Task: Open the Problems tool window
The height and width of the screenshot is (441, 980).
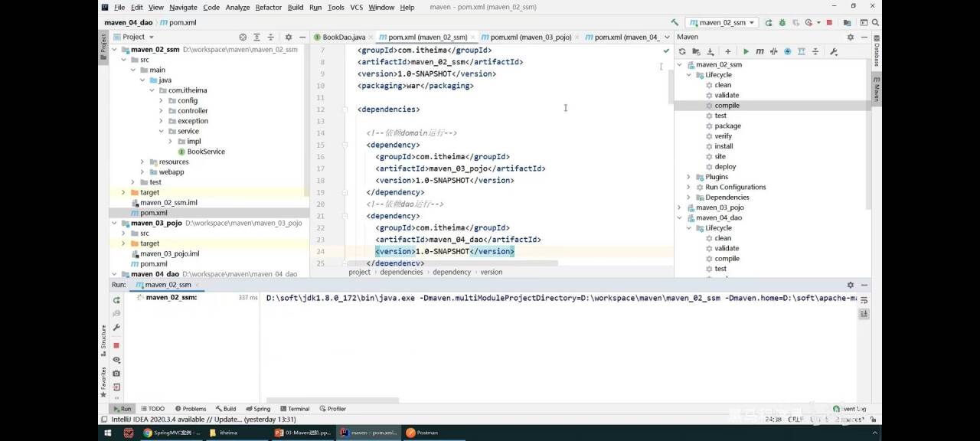Action: (x=191, y=409)
